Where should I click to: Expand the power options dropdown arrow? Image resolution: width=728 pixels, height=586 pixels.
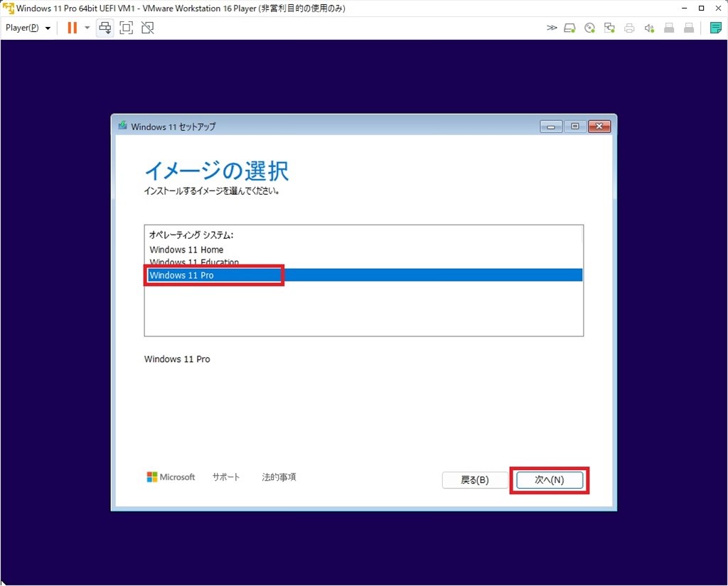pos(87,28)
